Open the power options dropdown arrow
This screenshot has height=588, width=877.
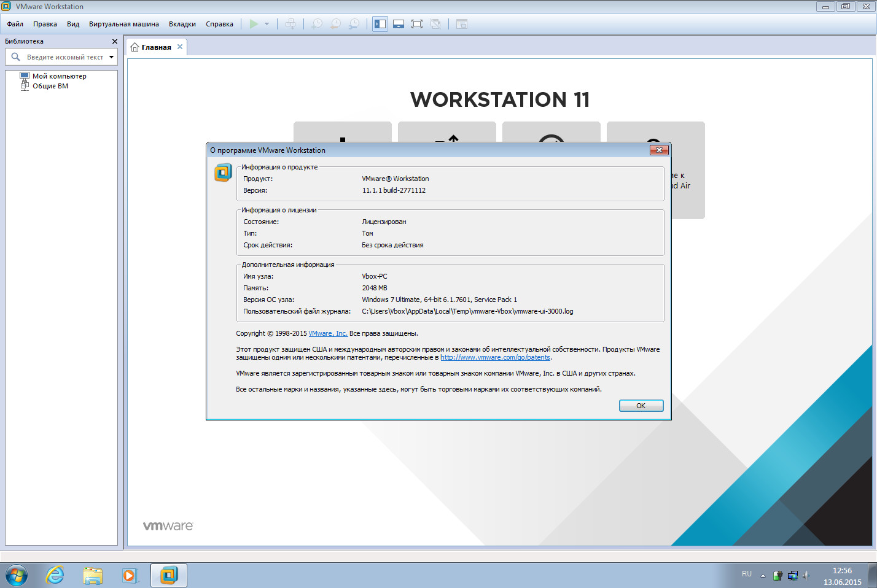pos(267,24)
